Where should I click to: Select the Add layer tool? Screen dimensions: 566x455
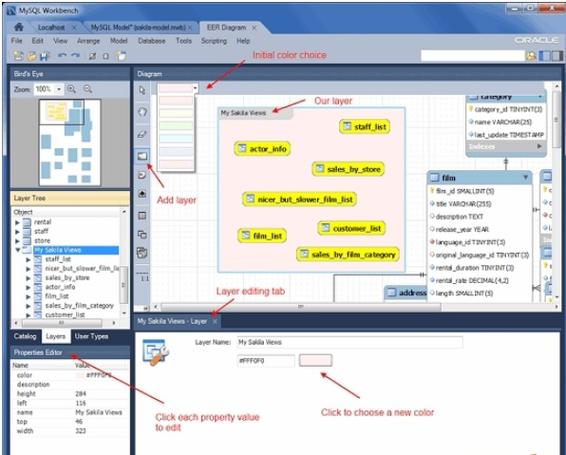tap(142, 156)
